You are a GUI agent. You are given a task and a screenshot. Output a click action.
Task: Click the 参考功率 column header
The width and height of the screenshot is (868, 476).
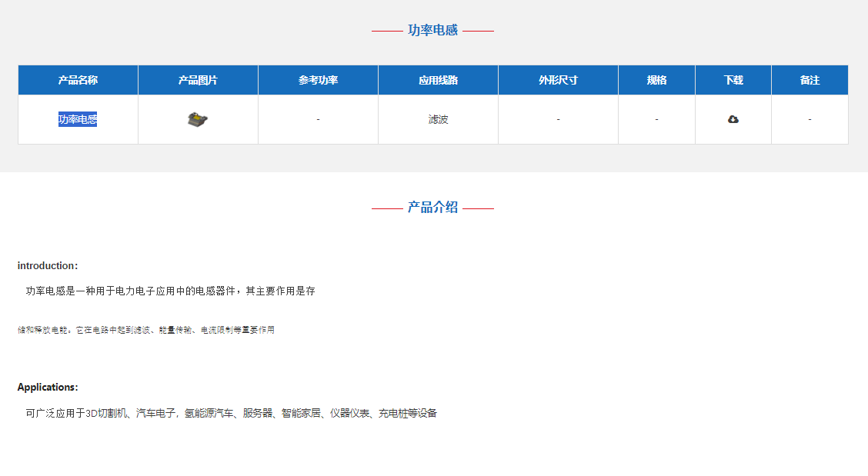point(317,79)
